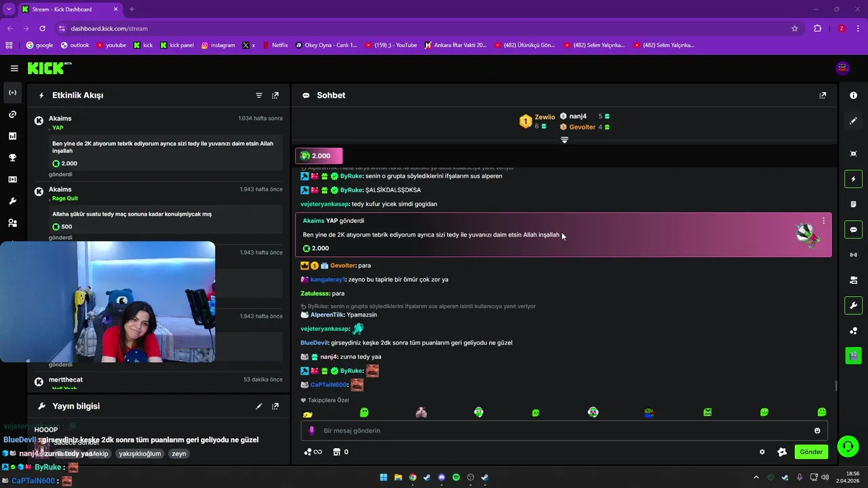Open chat settings gear icon
The height and width of the screenshot is (488, 868).
(762, 452)
